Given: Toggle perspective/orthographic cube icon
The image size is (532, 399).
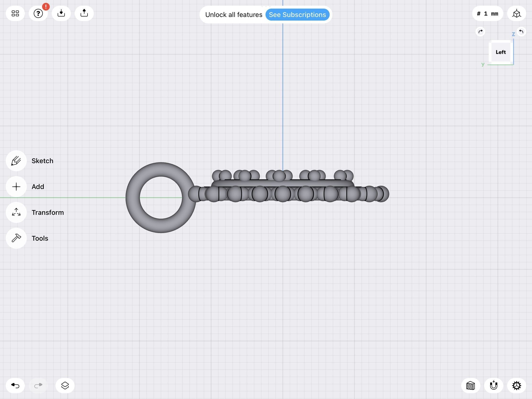Looking at the screenshot, I should pos(517,14).
